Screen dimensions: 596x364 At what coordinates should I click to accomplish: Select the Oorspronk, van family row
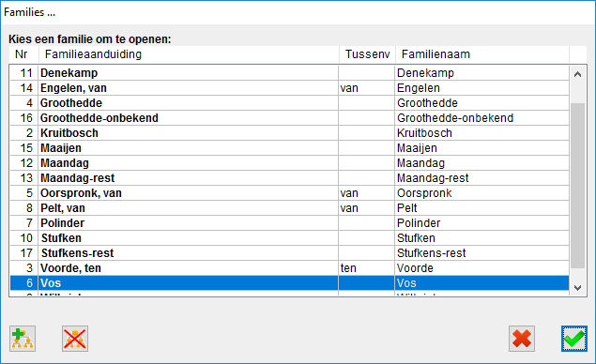[x=289, y=193]
